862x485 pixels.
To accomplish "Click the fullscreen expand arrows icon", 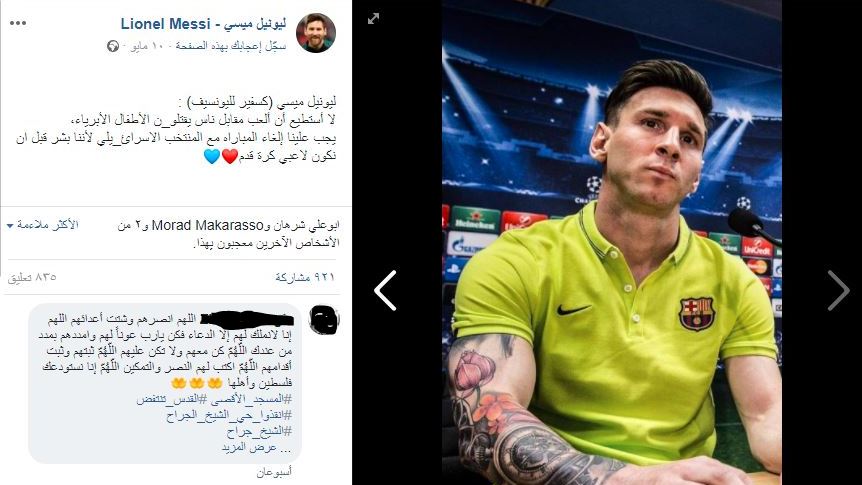I will pos(373,19).
